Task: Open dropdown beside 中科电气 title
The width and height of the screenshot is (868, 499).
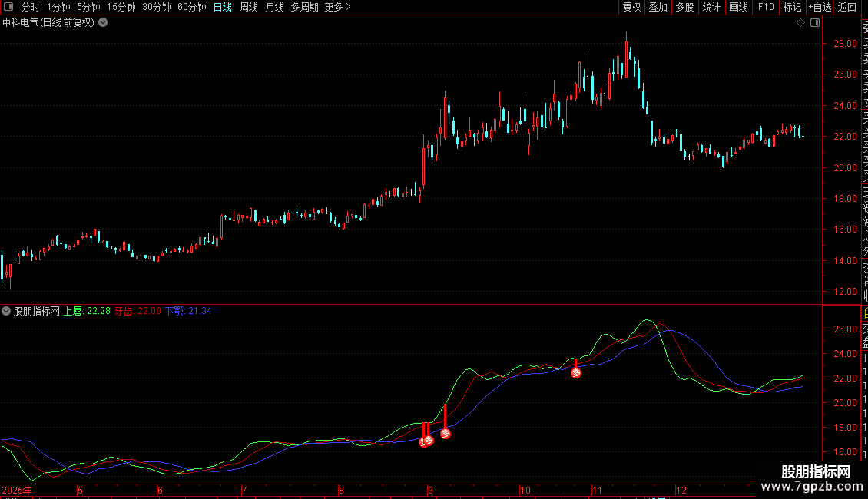Action: tap(103, 23)
